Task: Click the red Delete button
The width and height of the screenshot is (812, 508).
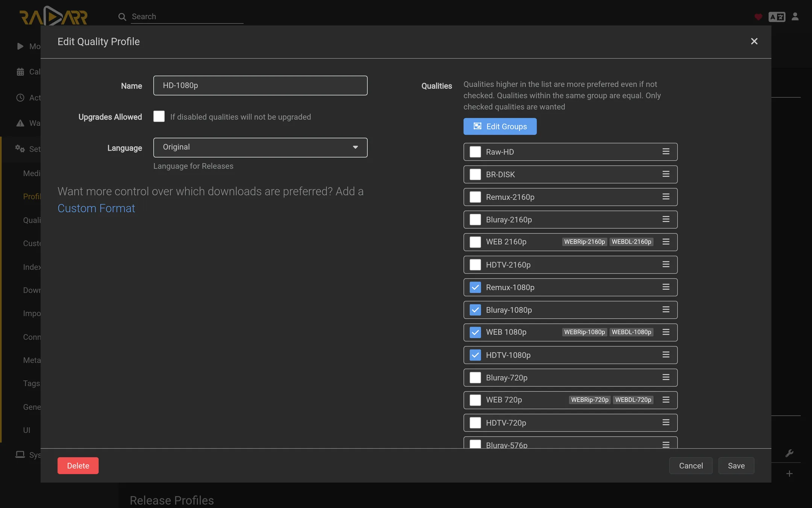Action: 78,465
